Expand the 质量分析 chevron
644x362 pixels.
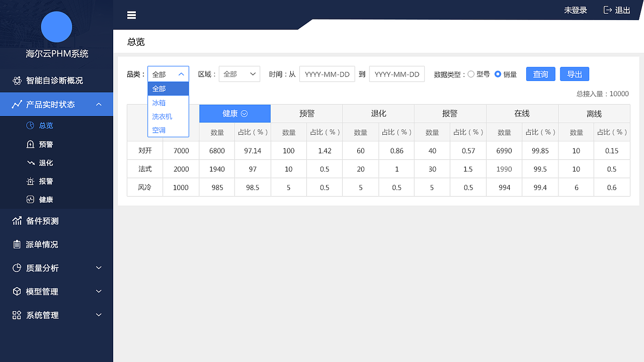click(99, 268)
